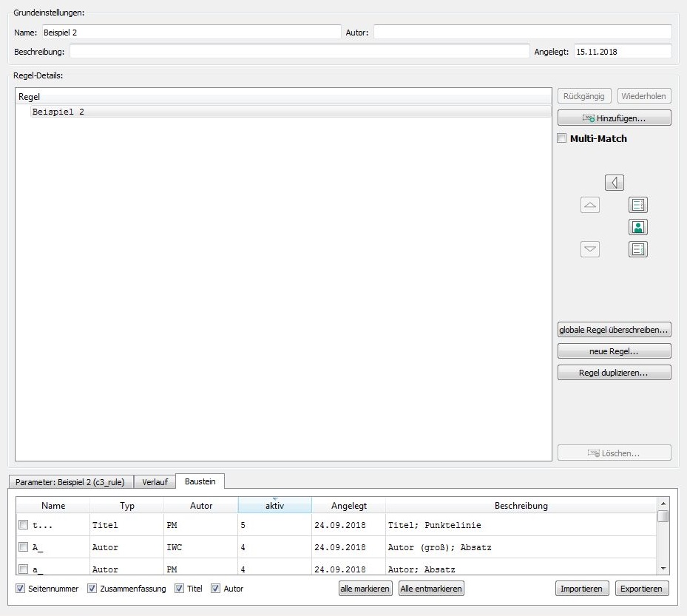Click the 'Autor (groß); Absatz' description cell
This screenshot has height=616, width=687.
pyautogui.click(x=521, y=546)
